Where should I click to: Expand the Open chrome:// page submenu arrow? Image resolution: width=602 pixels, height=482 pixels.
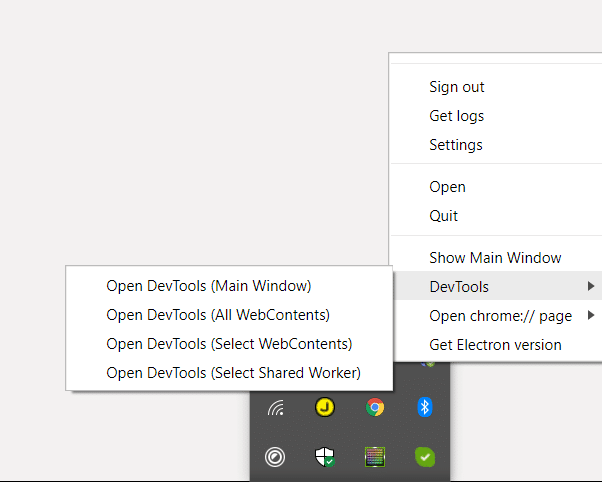click(x=591, y=315)
